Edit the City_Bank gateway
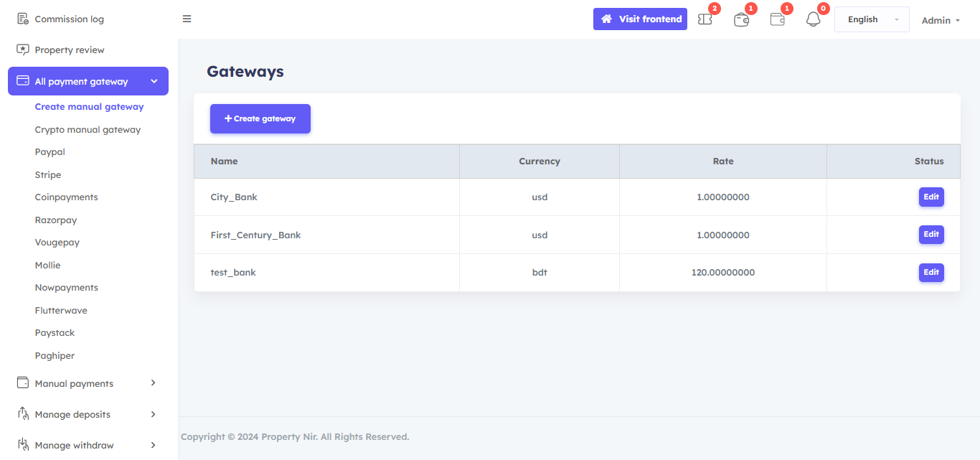This screenshot has width=980, height=460. coord(931,197)
